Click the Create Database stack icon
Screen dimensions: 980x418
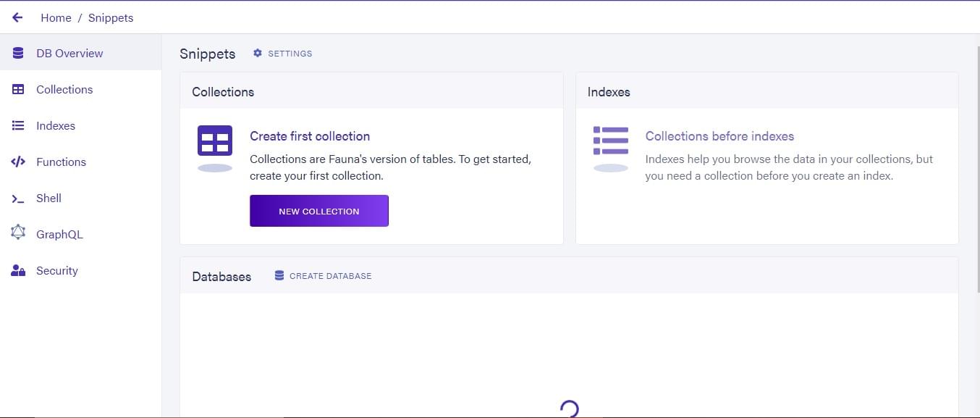pyautogui.click(x=279, y=275)
